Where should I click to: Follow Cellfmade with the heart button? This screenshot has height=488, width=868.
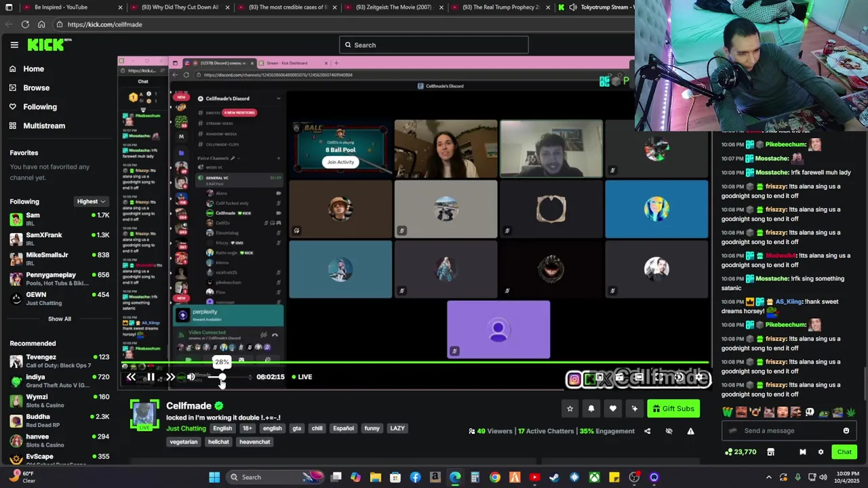(613, 409)
